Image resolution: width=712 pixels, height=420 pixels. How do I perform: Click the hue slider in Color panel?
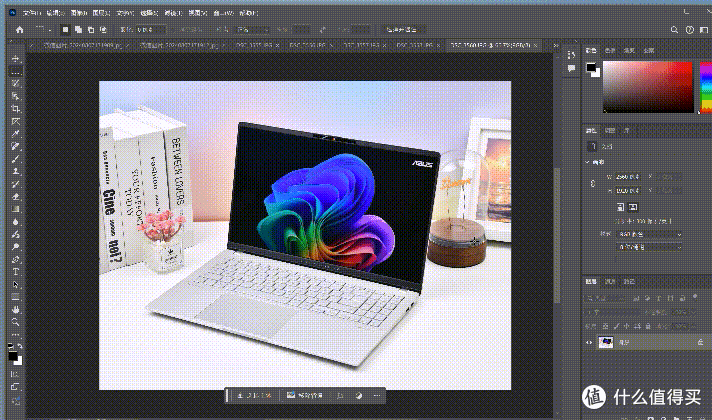pyautogui.click(x=706, y=87)
